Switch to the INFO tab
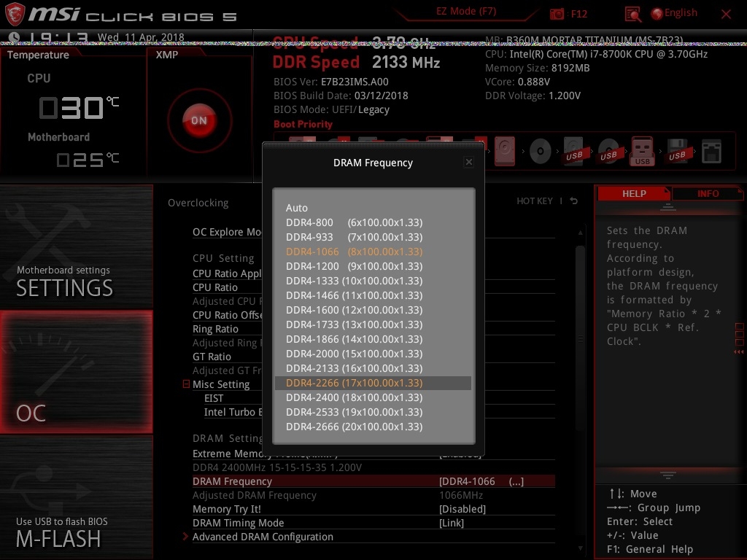This screenshot has width=747, height=560. click(x=708, y=193)
